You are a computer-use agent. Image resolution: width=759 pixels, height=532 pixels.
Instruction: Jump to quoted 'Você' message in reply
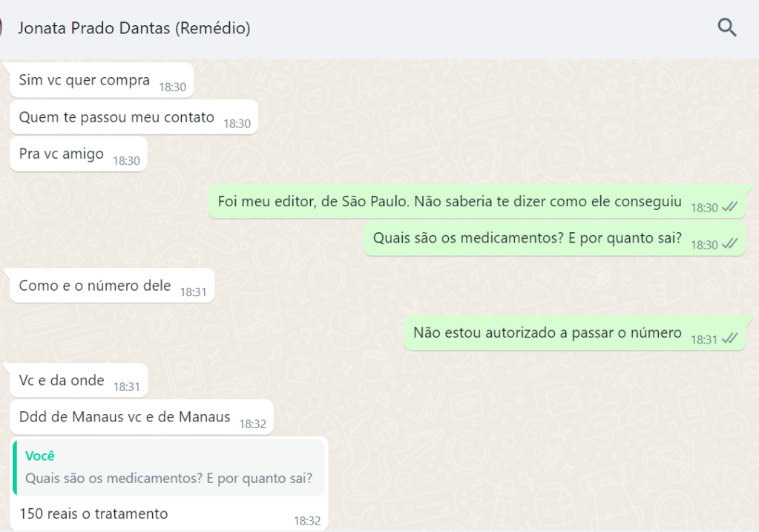168,467
